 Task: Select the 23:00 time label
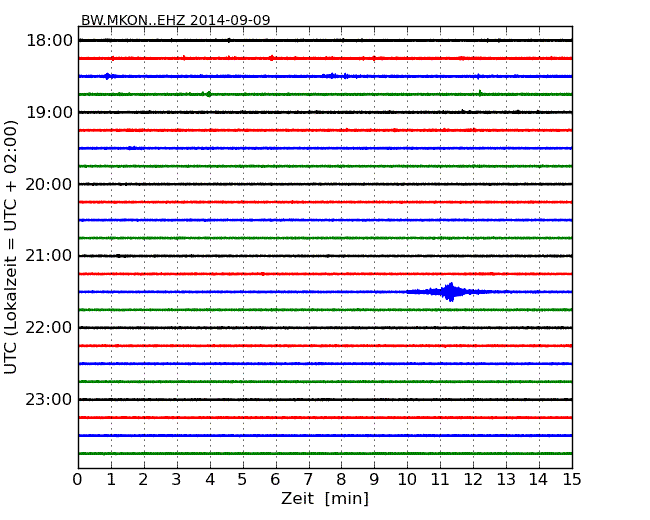coord(49,399)
